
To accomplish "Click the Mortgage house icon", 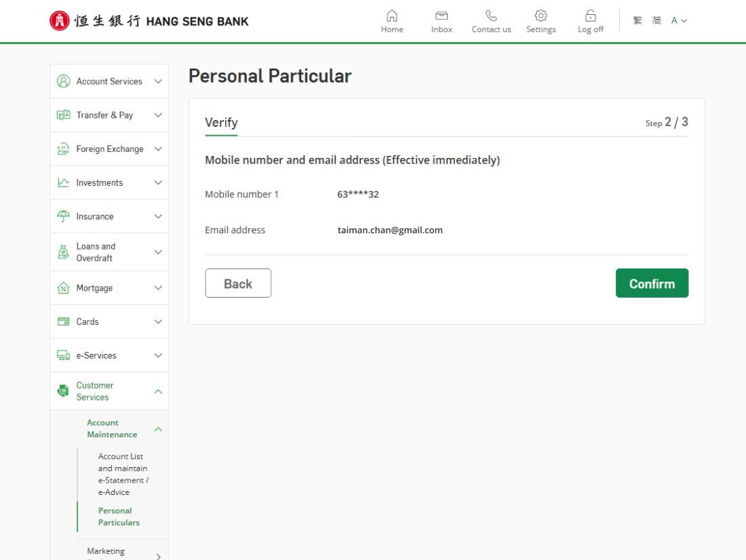I will pyautogui.click(x=64, y=288).
